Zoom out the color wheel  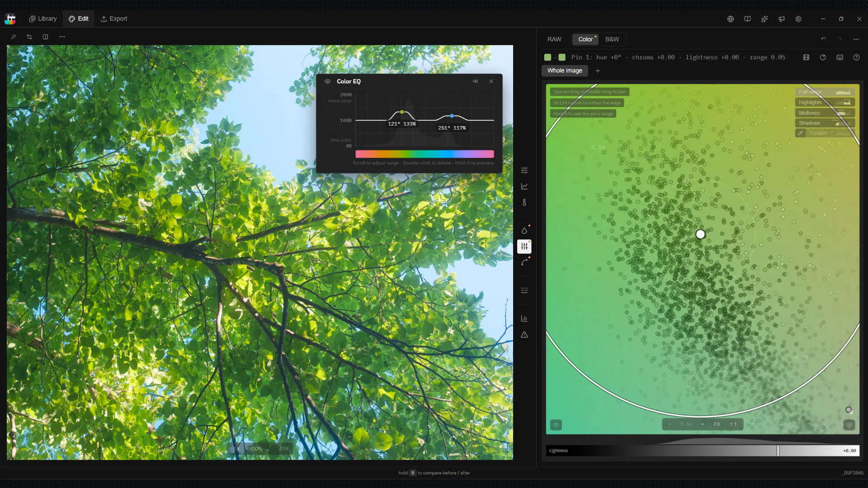(x=670, y=424)
